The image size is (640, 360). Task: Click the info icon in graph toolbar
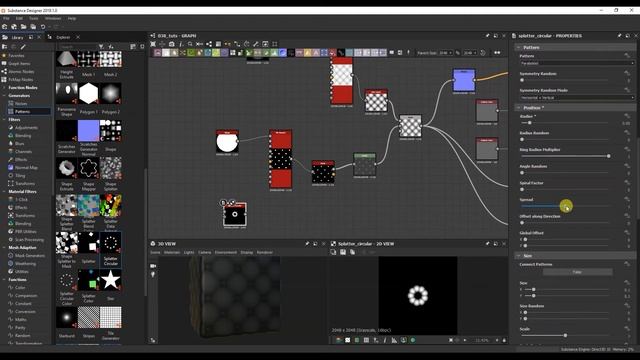(x=181, y=44)
